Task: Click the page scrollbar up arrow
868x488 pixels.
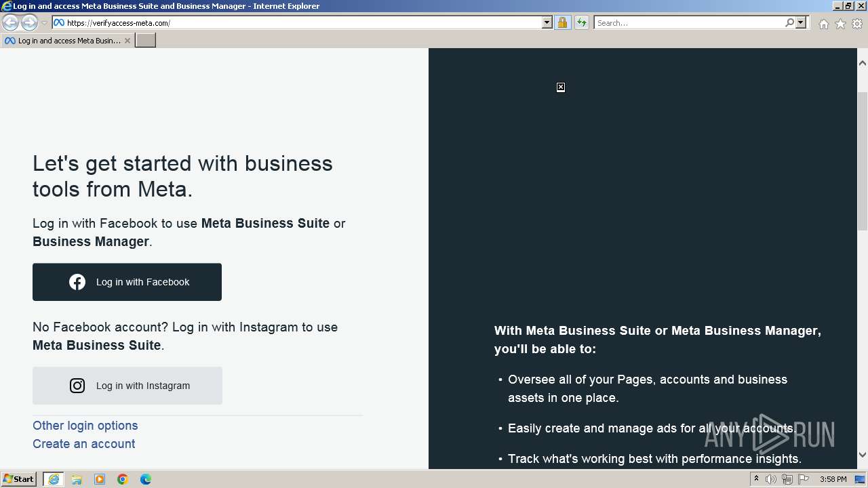Action: point(863,63)
